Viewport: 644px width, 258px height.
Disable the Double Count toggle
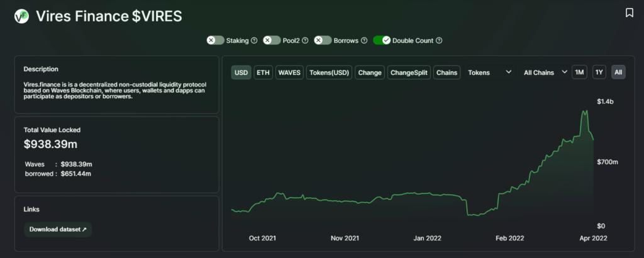[x=382, y=40]
